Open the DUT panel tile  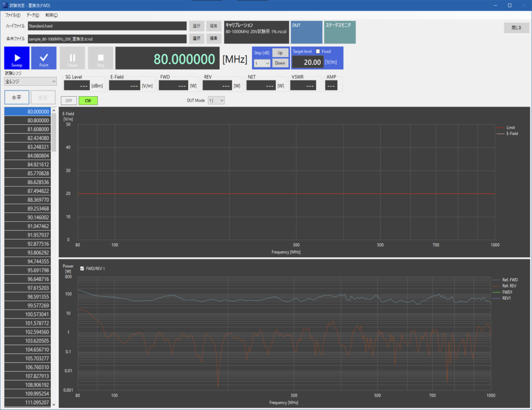coord(306,31)
